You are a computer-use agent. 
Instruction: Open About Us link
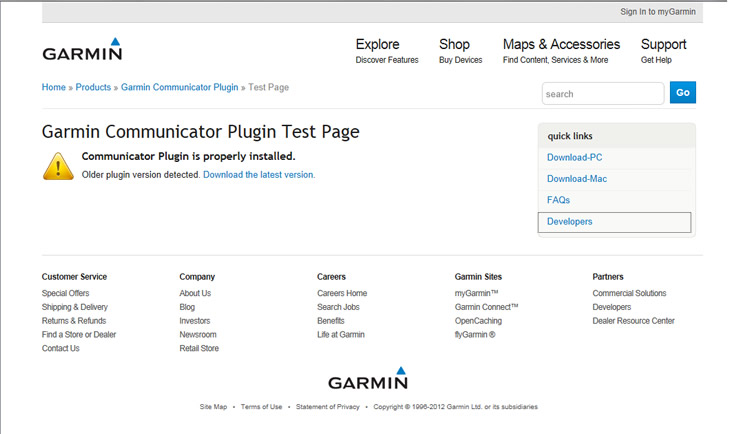[195, 293]
